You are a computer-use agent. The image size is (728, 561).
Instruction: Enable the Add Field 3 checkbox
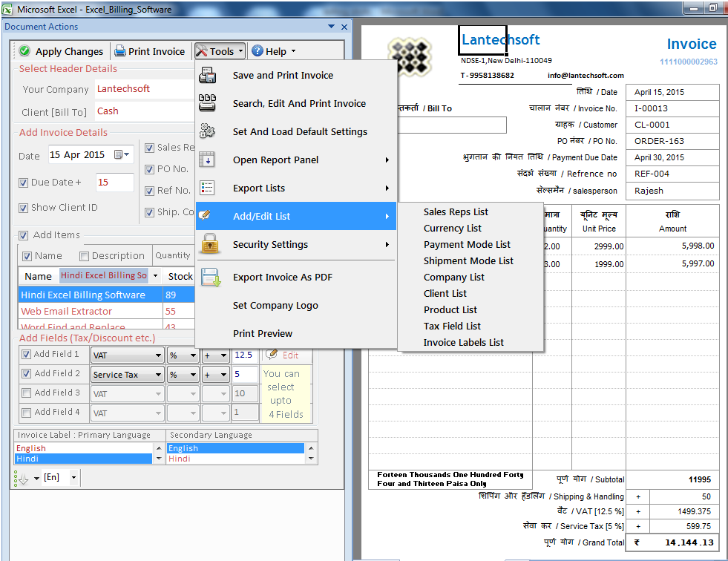(x=27, y=393)
